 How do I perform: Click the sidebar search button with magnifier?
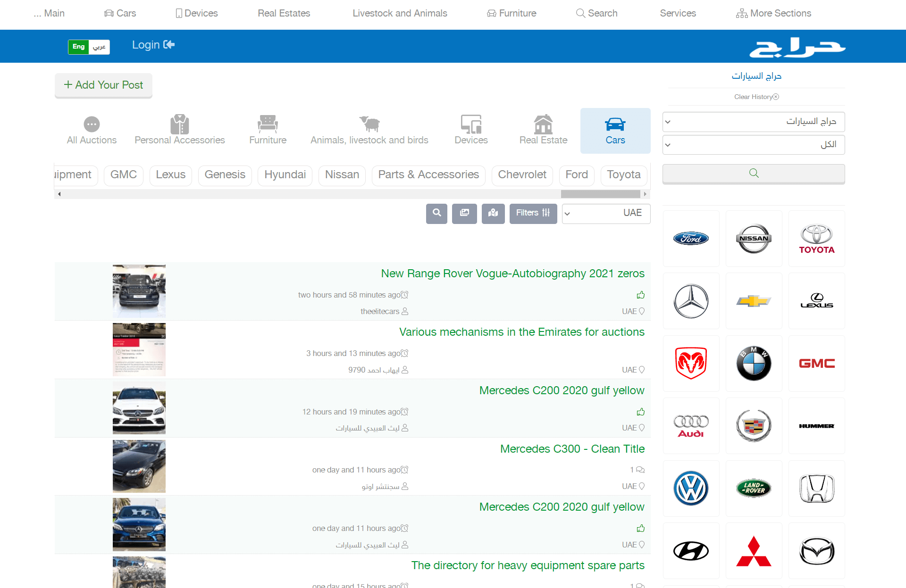coord(754,174)
